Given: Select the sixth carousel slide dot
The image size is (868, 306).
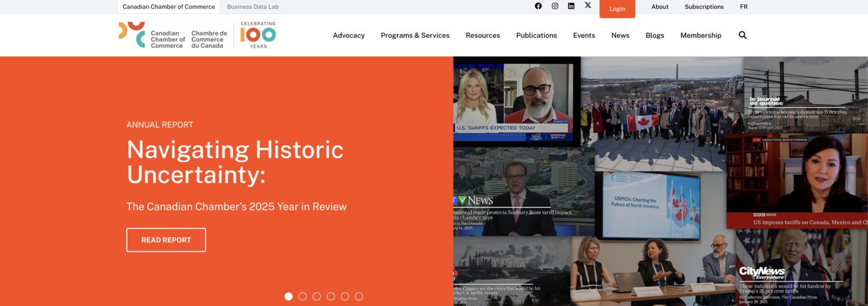Looking at the screenshot, I should pyautogui.click(x=359, y=297).
